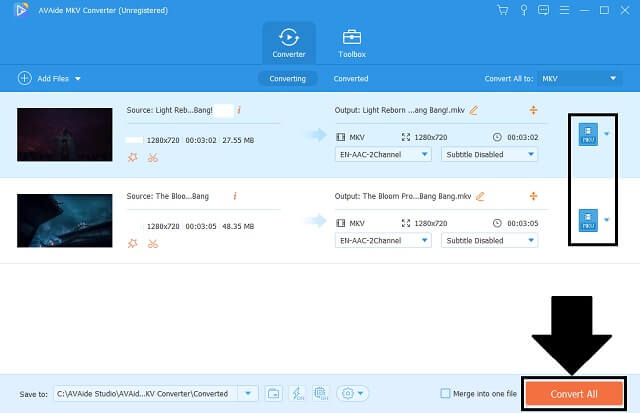Click the shopping cart purchase icon
The width and height of the screenshot is (640, 413).
point(502,9)
